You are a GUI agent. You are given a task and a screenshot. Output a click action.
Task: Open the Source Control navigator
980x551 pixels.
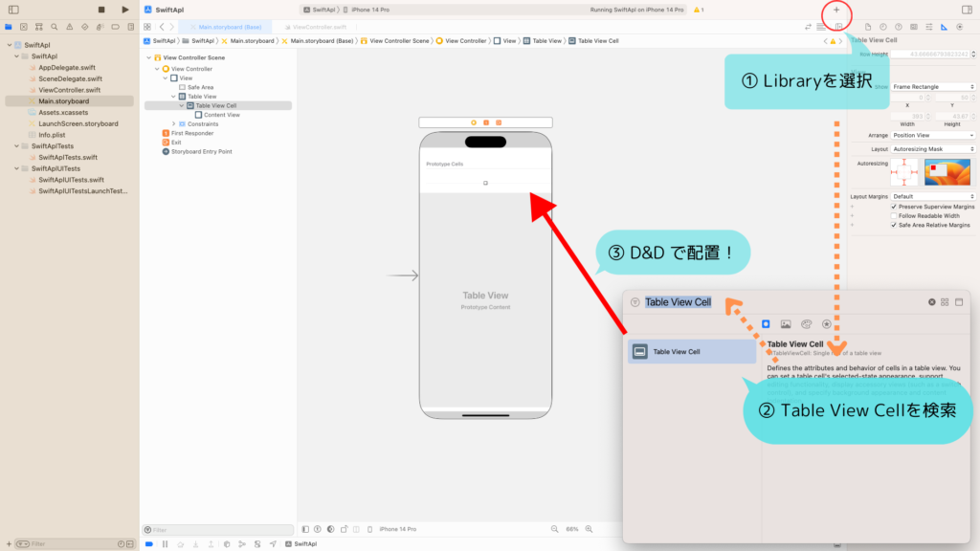pos(24,27)
